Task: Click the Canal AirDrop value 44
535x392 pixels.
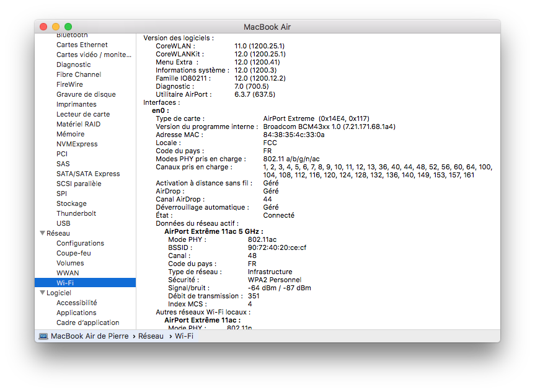Action: pos(268,199)
